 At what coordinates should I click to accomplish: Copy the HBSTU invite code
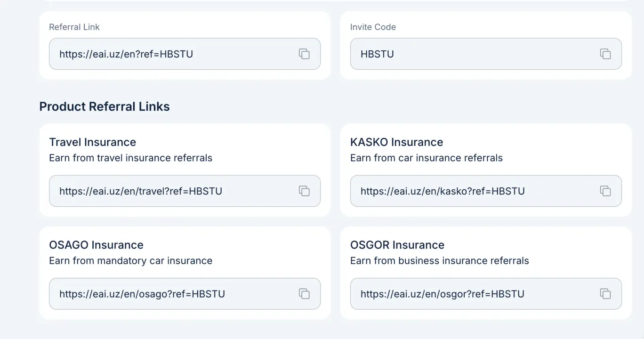point(605,54)
